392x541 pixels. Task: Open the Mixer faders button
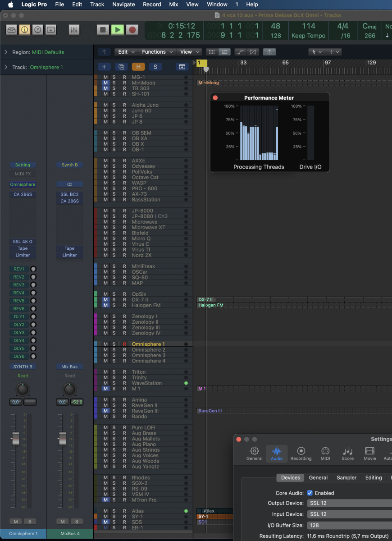click(x=74, y=30)
